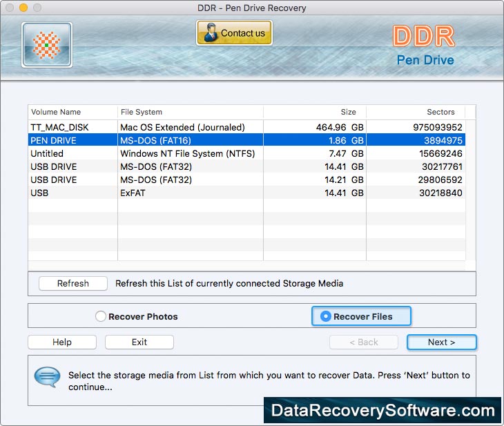Click the 3894975 sectors value

pyautogui.click(x=443, y=140)
